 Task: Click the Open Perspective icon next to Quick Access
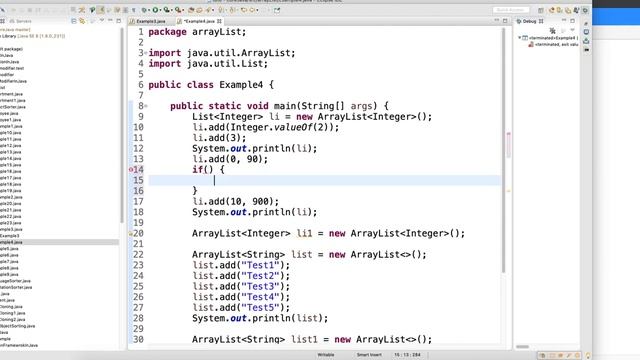click(x=541, y=10)
